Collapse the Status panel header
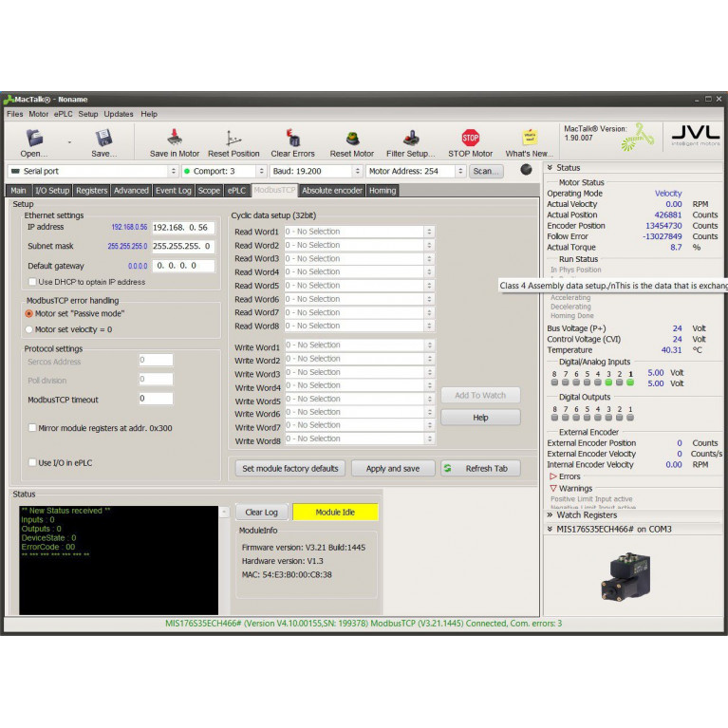 632,168
